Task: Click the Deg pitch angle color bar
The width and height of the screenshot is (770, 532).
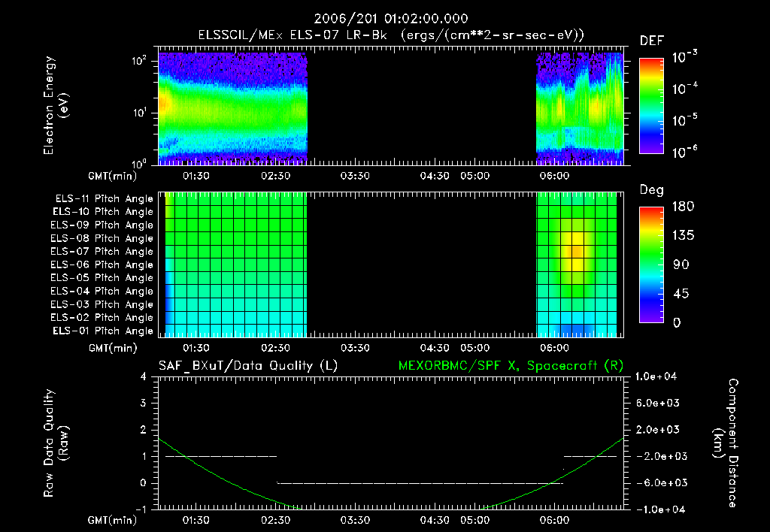Action: tap(651, 264)
